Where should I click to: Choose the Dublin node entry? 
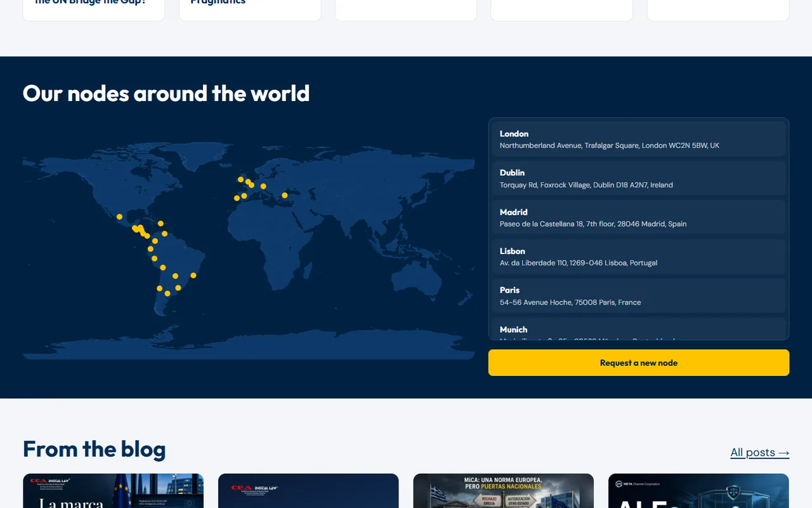point(639,178)
